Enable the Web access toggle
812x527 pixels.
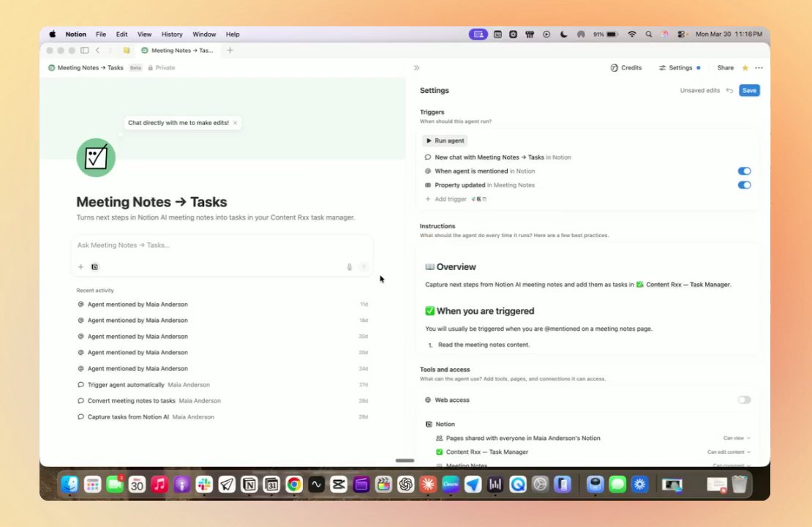[x=744, y=400]
